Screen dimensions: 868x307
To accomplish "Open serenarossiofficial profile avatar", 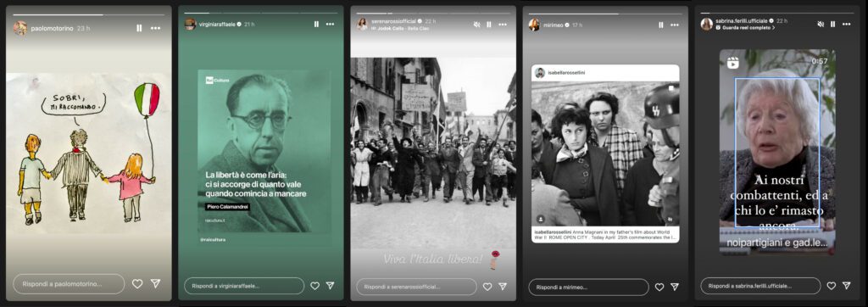I will point(362,24).
